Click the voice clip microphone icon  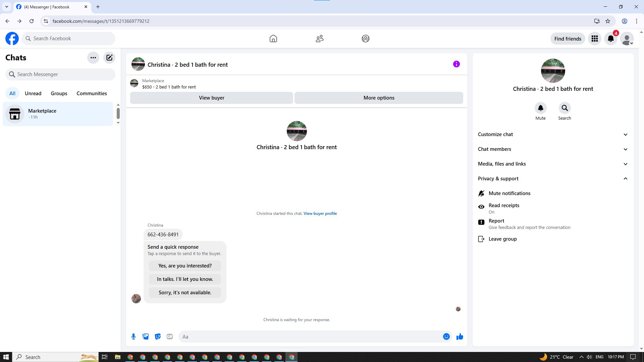point(133,337)
